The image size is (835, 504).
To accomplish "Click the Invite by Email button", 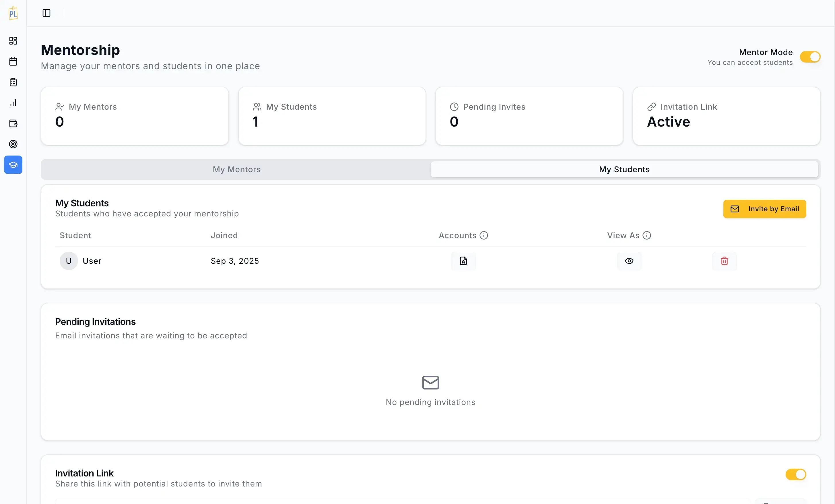I will [x=764, y=209].
